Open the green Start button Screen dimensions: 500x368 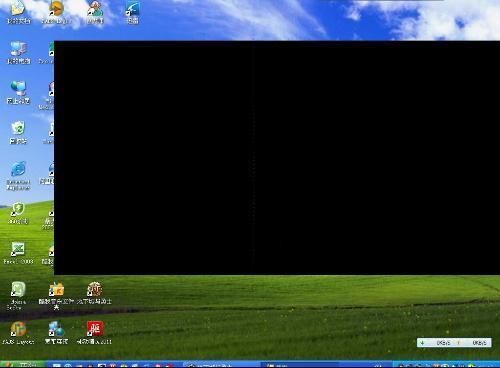pyautogui.click(x=22, y=365)
